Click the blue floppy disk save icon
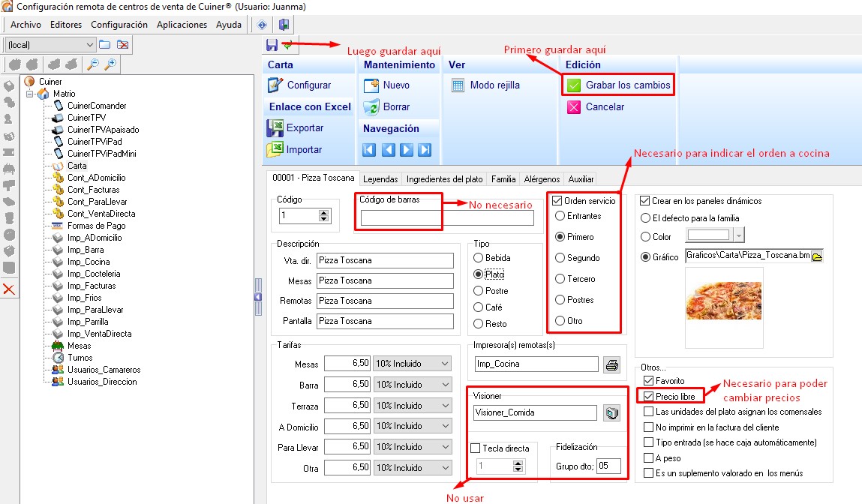Screen dimensions: 862x504 (272, 45)
